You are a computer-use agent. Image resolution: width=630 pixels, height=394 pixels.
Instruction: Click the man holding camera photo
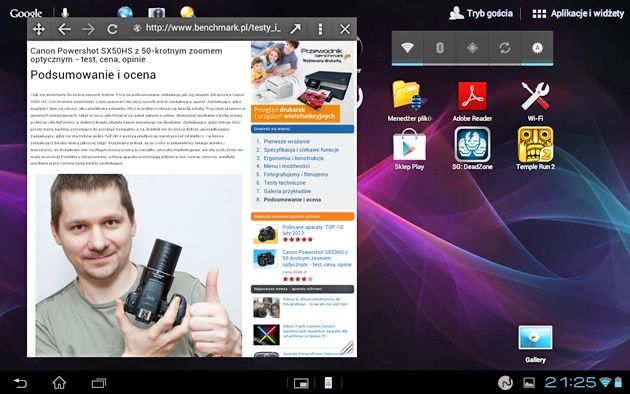[139, 265]
